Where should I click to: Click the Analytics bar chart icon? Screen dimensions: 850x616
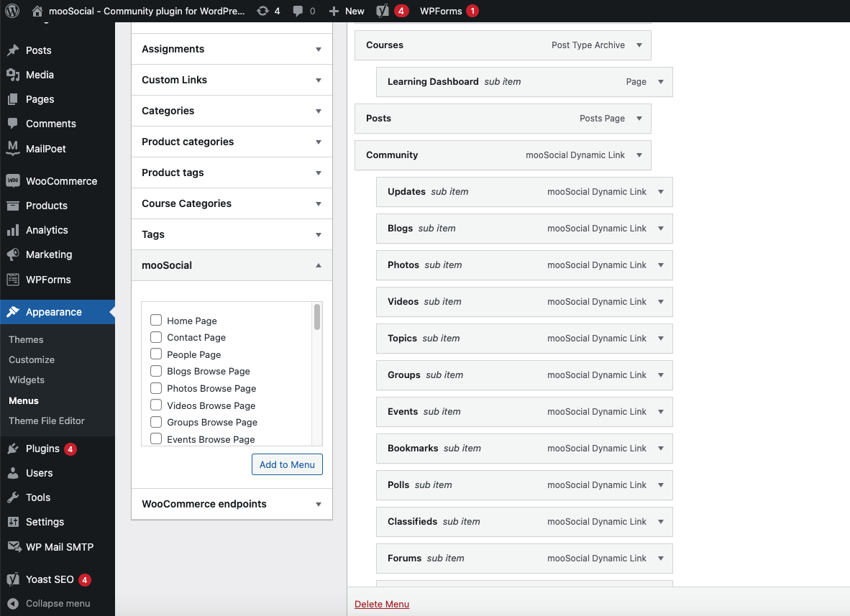click(x=13, y=230)
